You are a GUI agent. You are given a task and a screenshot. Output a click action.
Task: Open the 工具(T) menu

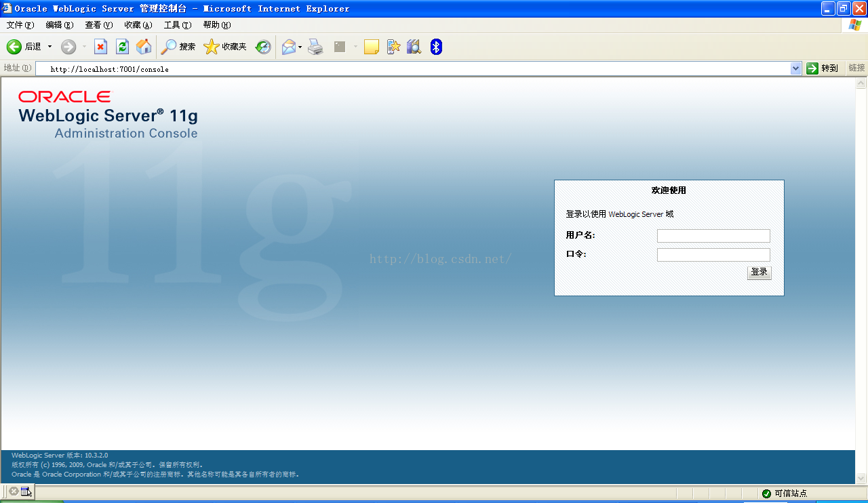pos(178,25)
